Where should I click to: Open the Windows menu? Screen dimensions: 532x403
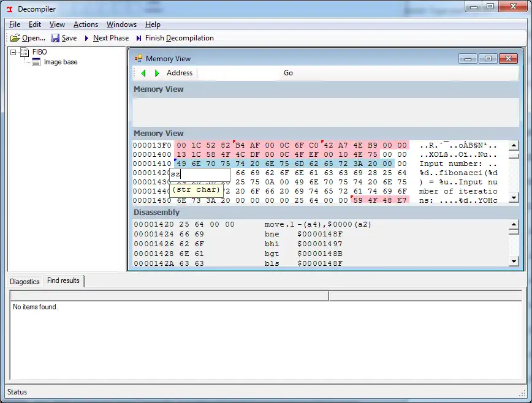click(x=121, y=24)
